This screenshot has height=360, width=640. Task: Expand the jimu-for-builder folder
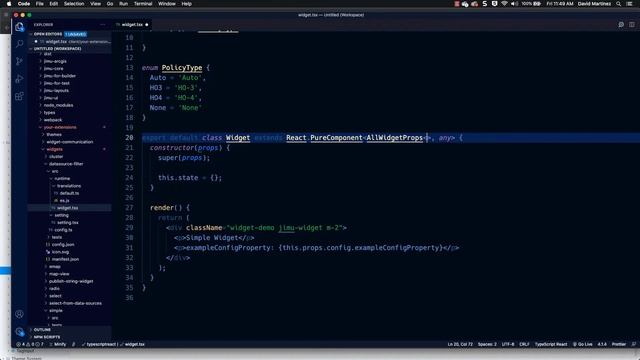pyautogui.click(x=60, y=76)
